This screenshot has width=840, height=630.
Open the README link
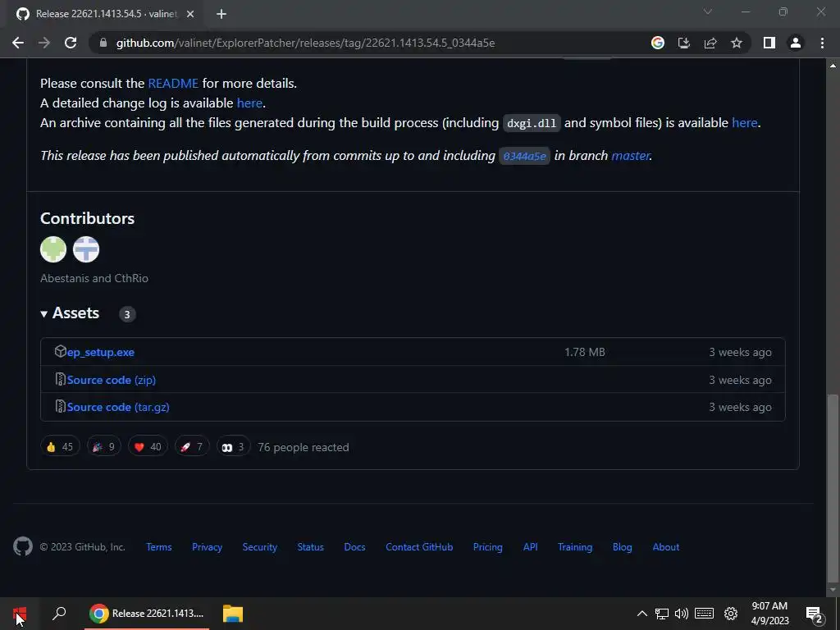(x=173, y=84)
